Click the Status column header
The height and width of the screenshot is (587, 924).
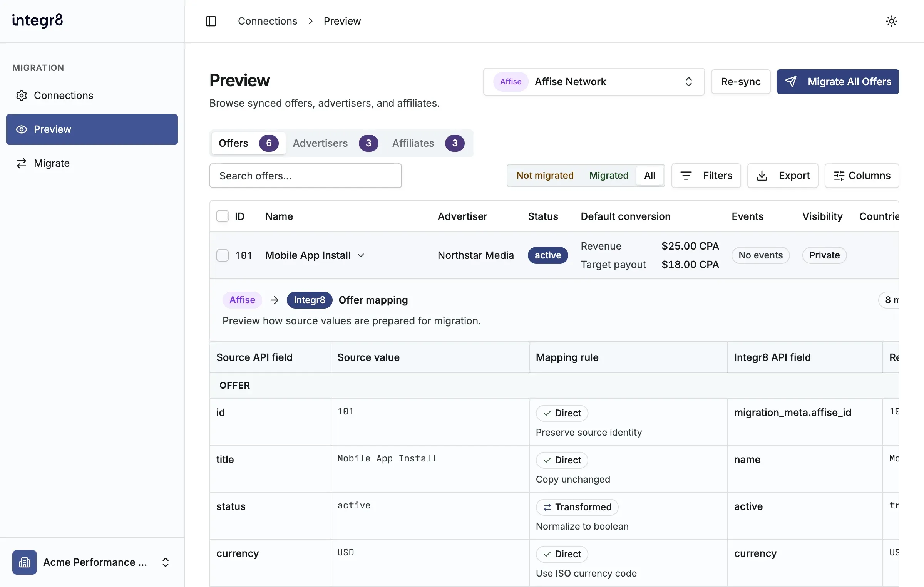[543, 216]
